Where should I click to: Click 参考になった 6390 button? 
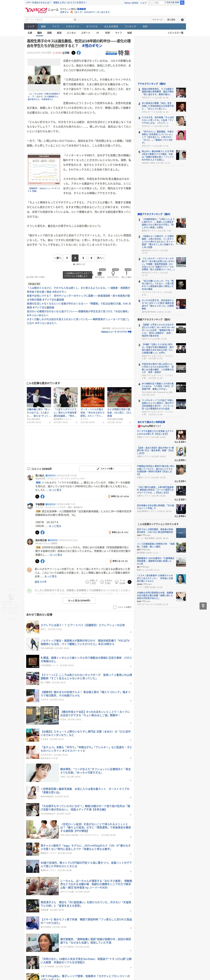click(x=119, y=497)
